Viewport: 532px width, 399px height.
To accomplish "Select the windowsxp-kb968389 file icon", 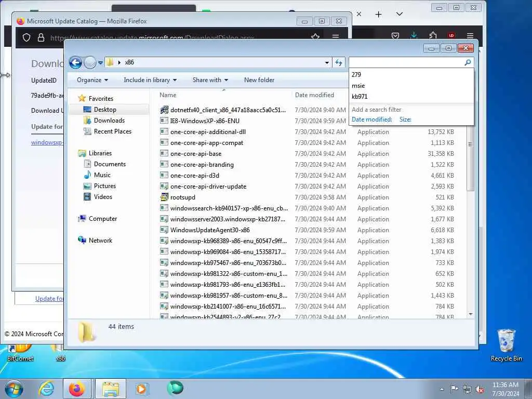I will pyautogui.click(x=164, y=241).
